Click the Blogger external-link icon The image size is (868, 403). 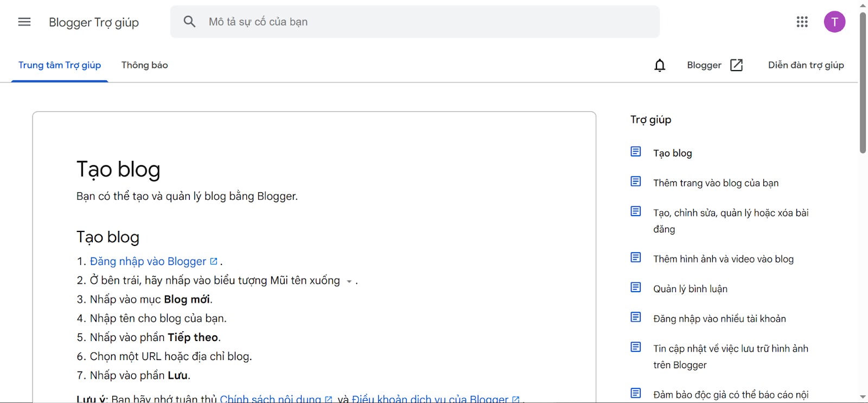(736, 65)
